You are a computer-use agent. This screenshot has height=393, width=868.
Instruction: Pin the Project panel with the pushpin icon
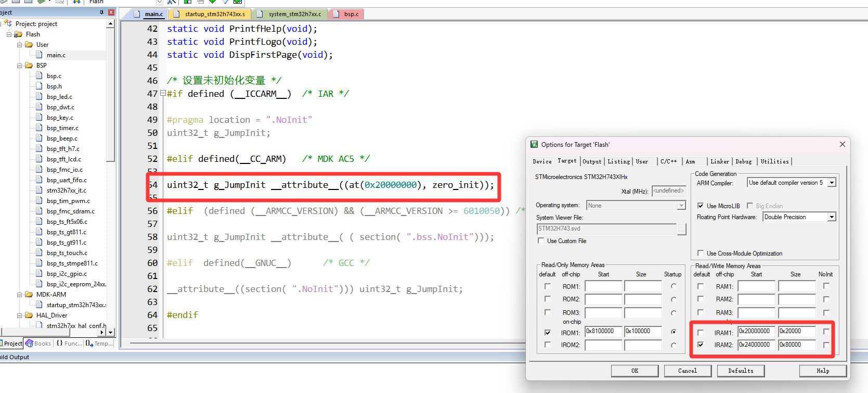point(101,12)
